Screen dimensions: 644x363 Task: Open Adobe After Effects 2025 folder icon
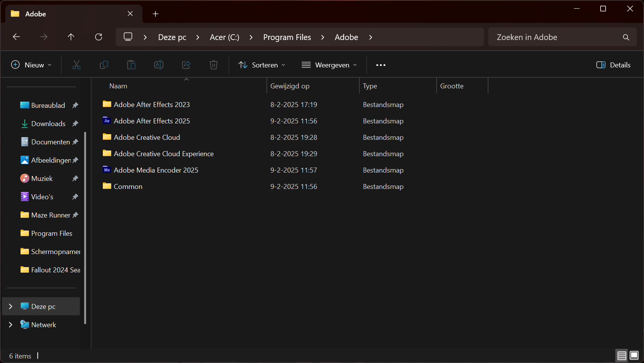click(x=107, y=121)
